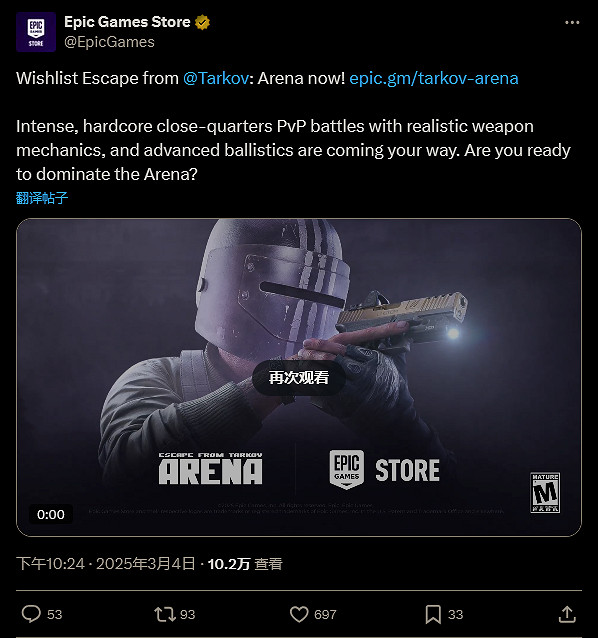Screen dimensions: 598x638
Task: Click 再次观看 to replay the video
Action: pos(299,378)
